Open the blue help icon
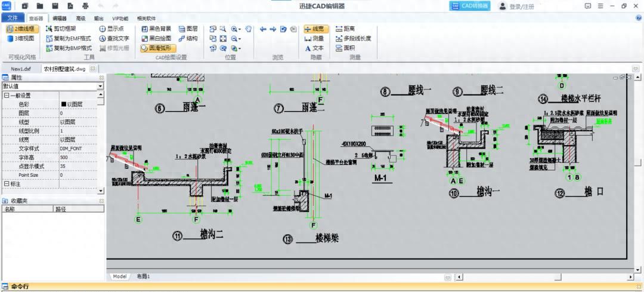Screen dimensions: 644x292 pos(639,18)
